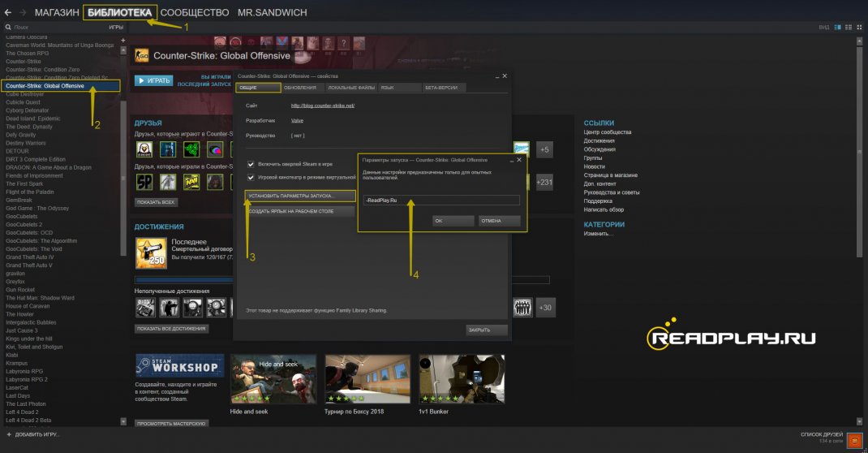Open the shooting soldier unearned achievement icon
Viewport: 868px width, 453px height.
click(169, 308)
